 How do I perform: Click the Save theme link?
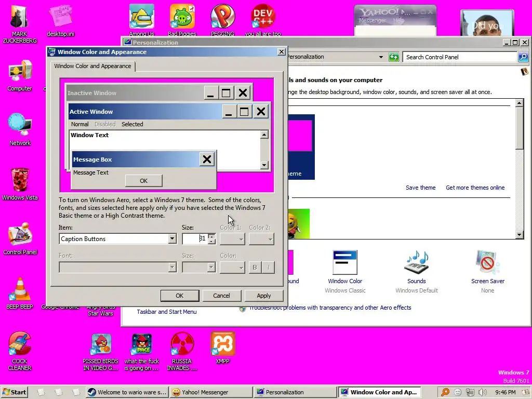click(x=421, y=188)
